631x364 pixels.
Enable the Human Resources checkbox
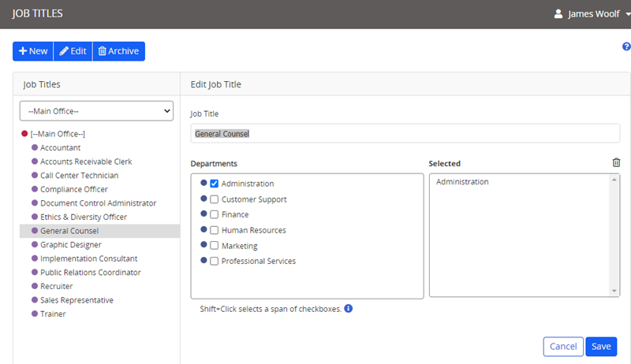click(x=214, y=230)
